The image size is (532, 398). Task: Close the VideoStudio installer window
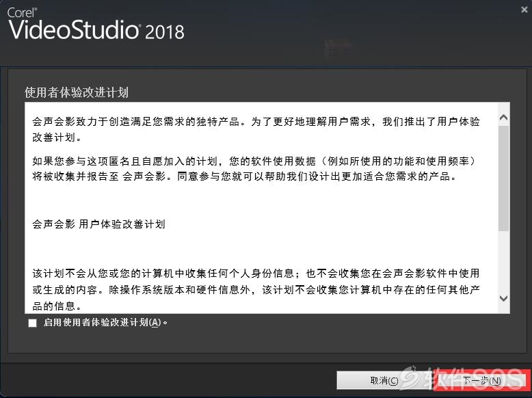coord(524,10)
